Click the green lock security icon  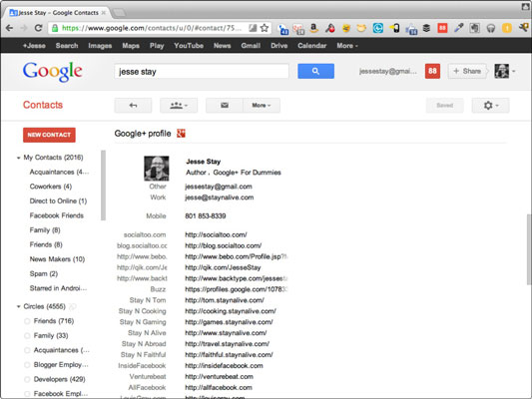pyautogui.click(x=55, y=28)
